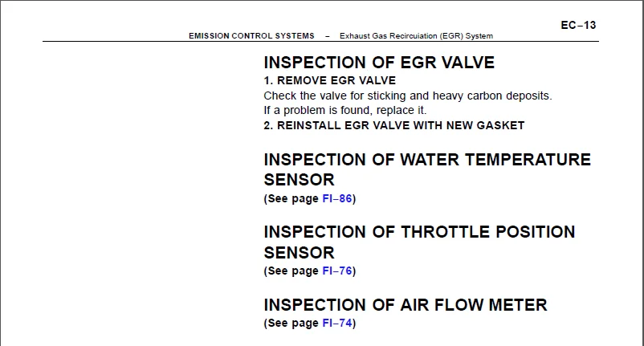Click the "INSPECTION OF EGR VALVE" heading
The width and height of the screenshot is (644, 346).
tap(379, 63)
